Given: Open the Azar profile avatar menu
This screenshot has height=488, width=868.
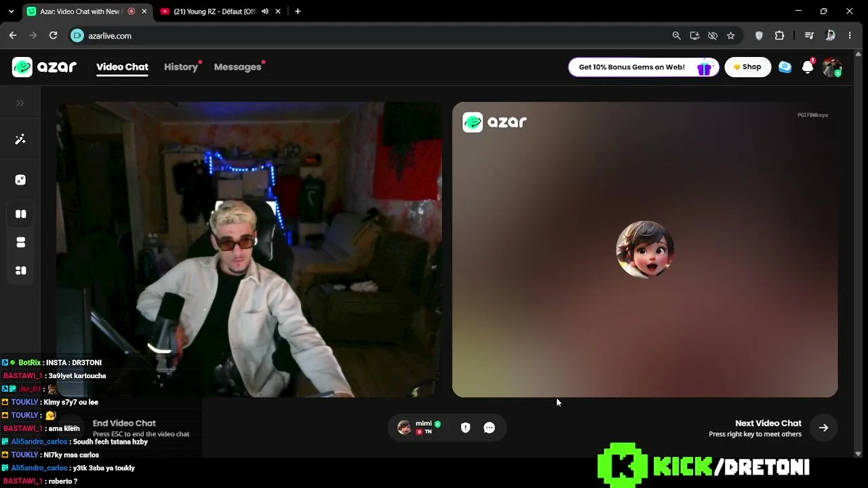Looking at the screenshot, I should [x=831, y=67].
